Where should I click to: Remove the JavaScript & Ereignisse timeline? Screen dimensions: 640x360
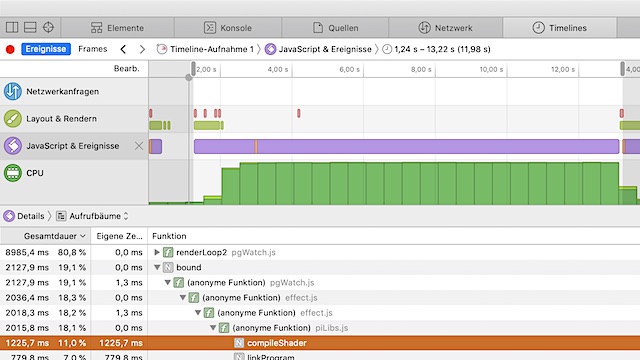pos(139,146)
